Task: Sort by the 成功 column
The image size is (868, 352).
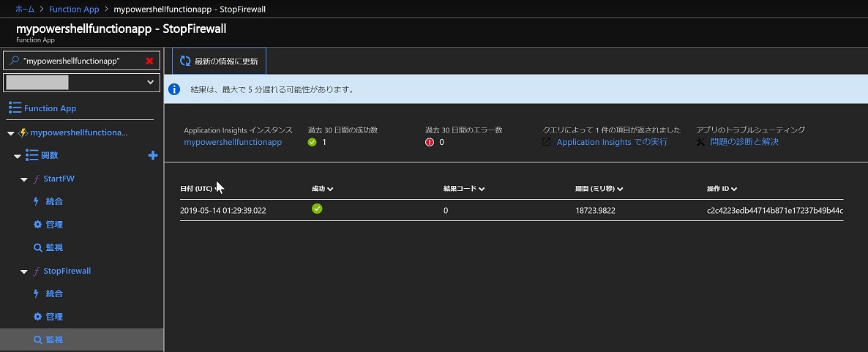Action: pyautogui.click(x=322, y=189)
